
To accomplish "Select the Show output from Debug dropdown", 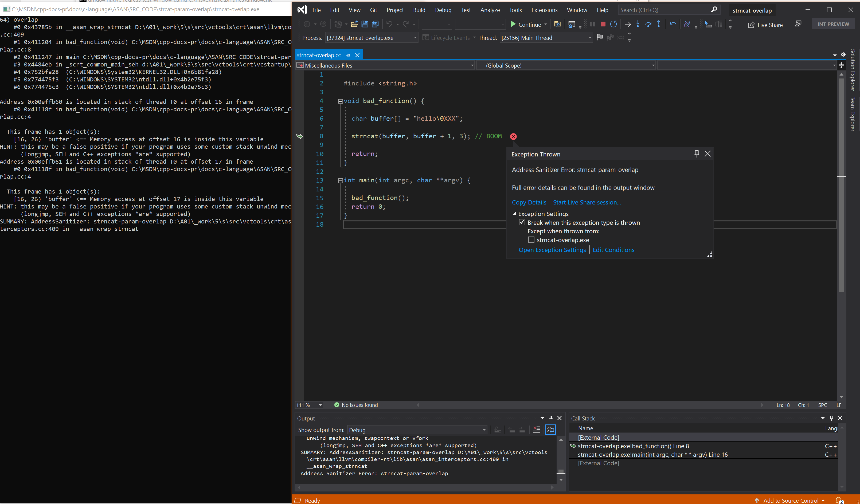I will pos(416,430).
